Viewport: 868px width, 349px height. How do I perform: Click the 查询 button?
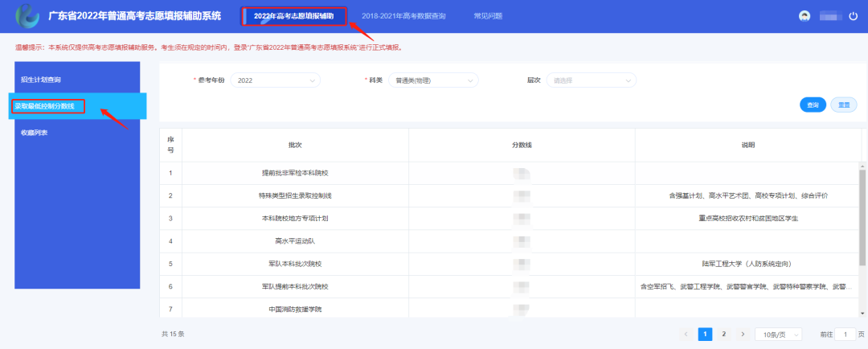pyautogui.click(x=813, y=105)
